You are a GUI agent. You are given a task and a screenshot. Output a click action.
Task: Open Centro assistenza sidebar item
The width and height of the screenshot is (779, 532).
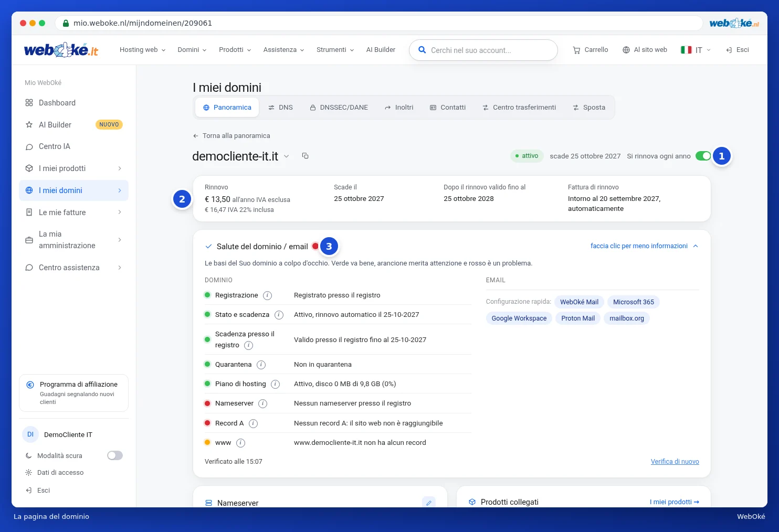pyautogui.click(x=73, y=268)
